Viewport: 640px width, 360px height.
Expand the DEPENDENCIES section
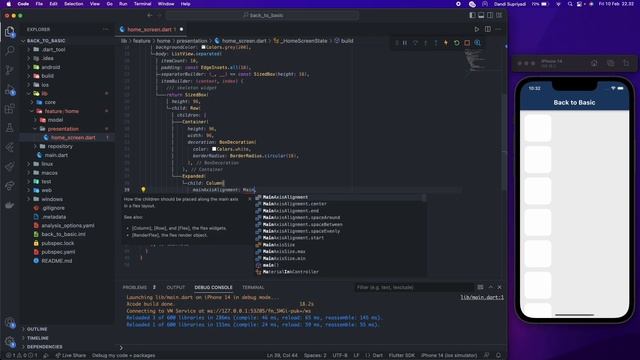[x=44, y=347]
